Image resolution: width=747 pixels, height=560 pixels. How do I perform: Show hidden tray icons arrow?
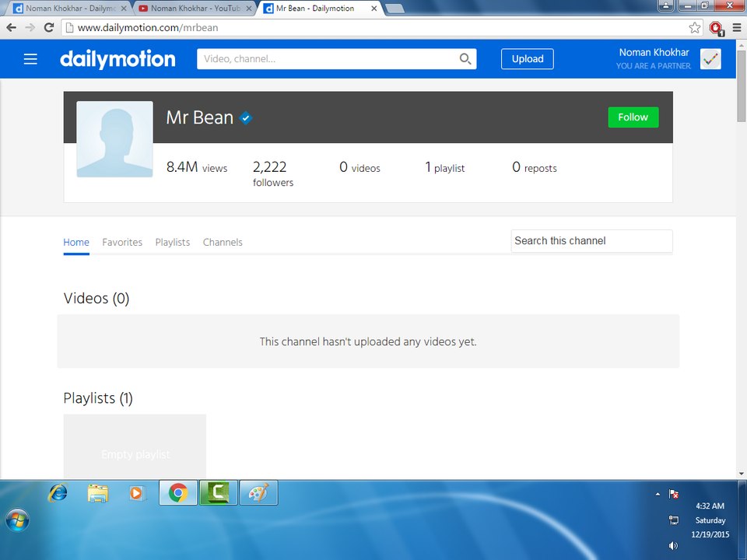pos(658,495)
